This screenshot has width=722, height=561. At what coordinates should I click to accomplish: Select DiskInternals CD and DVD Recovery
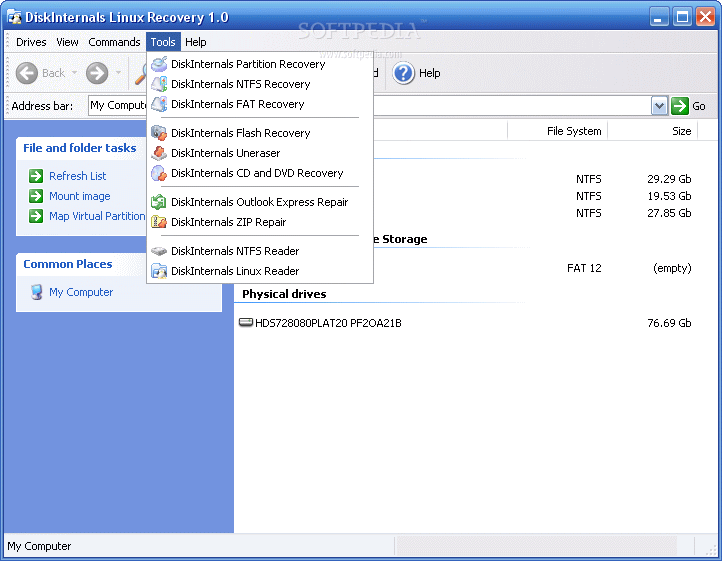tap(260, 173)
